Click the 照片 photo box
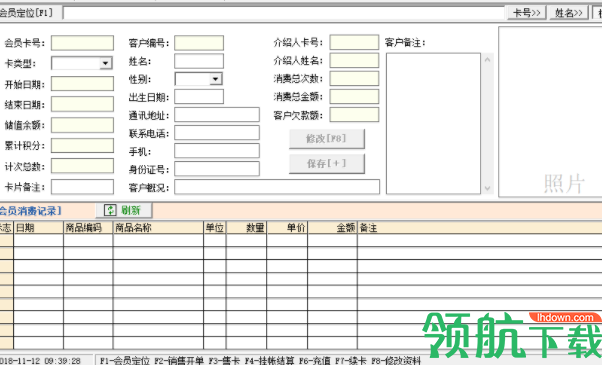Viewport: 602px width, 365px height. point(550,112)
